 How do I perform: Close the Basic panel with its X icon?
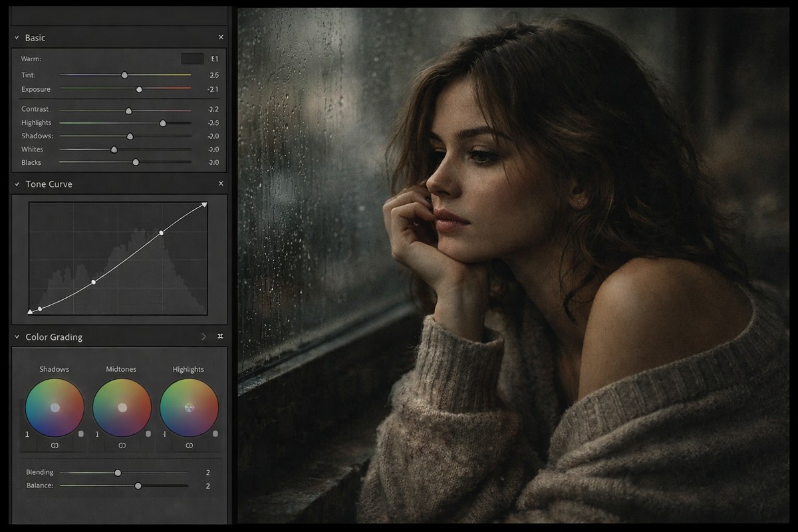click(221, 37)
